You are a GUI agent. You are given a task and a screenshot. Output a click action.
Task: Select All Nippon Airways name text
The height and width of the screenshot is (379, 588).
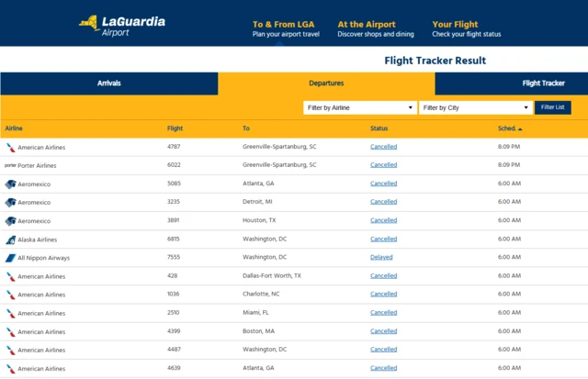click(x=44, y=258)
